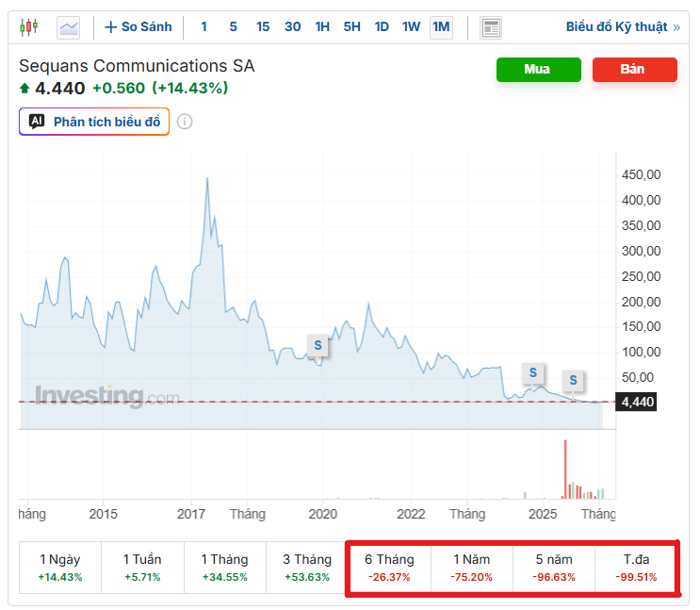Click the S marker near 2020
This screenshot has width=700, height=610.
click(x=317, y=345)
